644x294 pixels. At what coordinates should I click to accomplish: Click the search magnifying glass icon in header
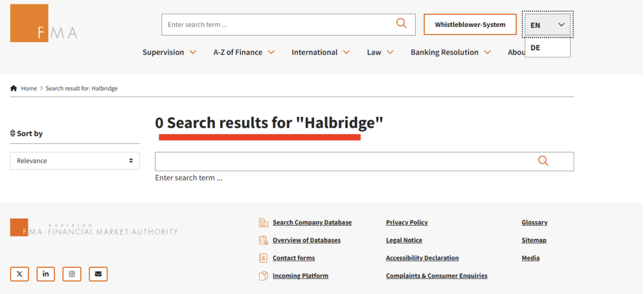[401, 23]
